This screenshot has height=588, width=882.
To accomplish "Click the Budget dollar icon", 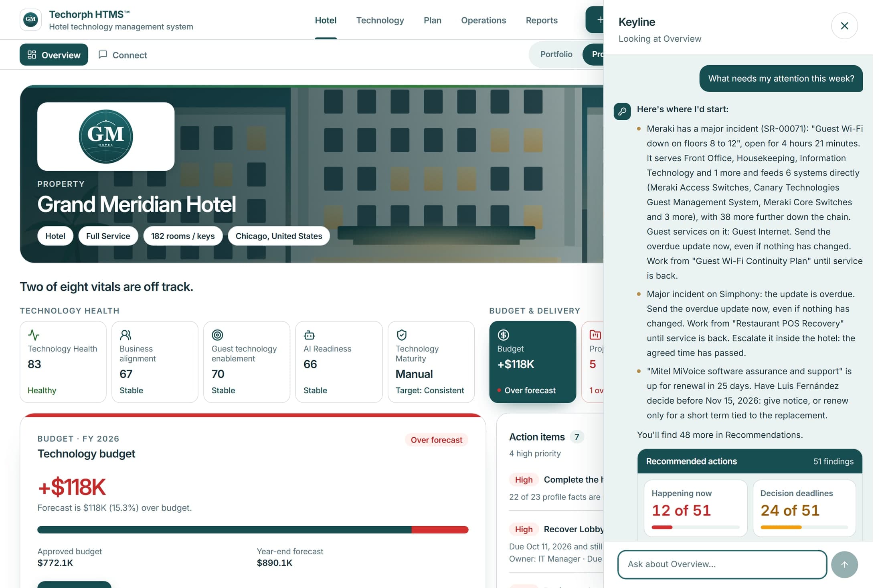I will click(503, 334).
